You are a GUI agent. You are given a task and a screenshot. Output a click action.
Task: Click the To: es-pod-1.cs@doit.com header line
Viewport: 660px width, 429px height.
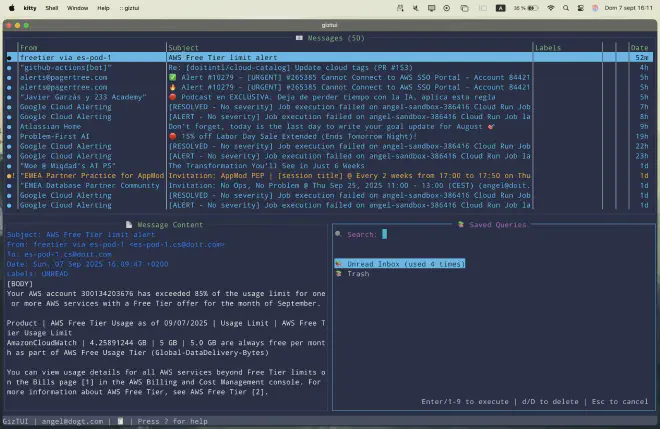[x=59, y=254]
